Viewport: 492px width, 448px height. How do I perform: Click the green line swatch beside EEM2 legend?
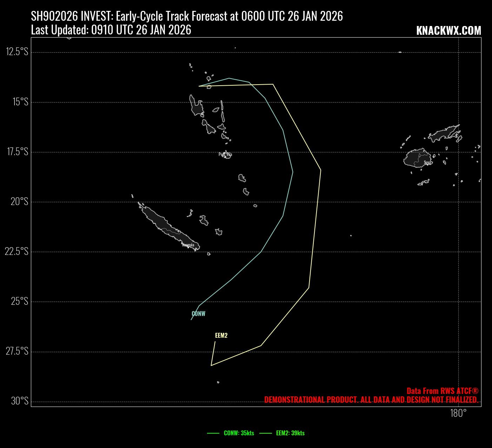266,433
